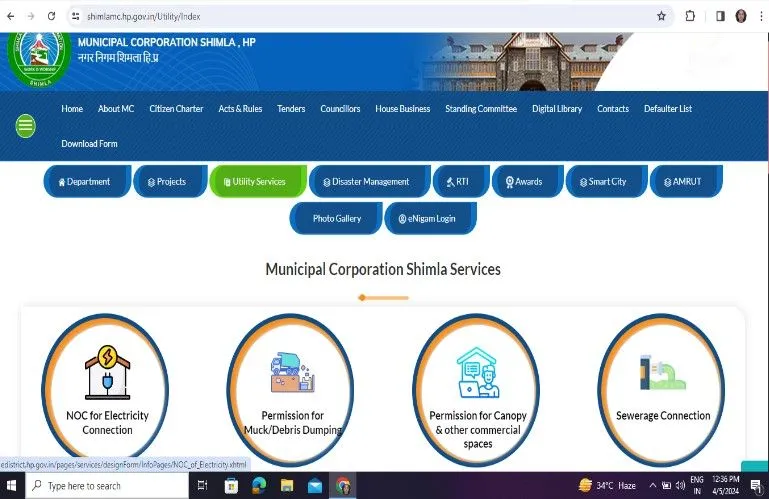
Task: Open the Muck/Debris Dumping permission icon
Action: click(292, 371)
